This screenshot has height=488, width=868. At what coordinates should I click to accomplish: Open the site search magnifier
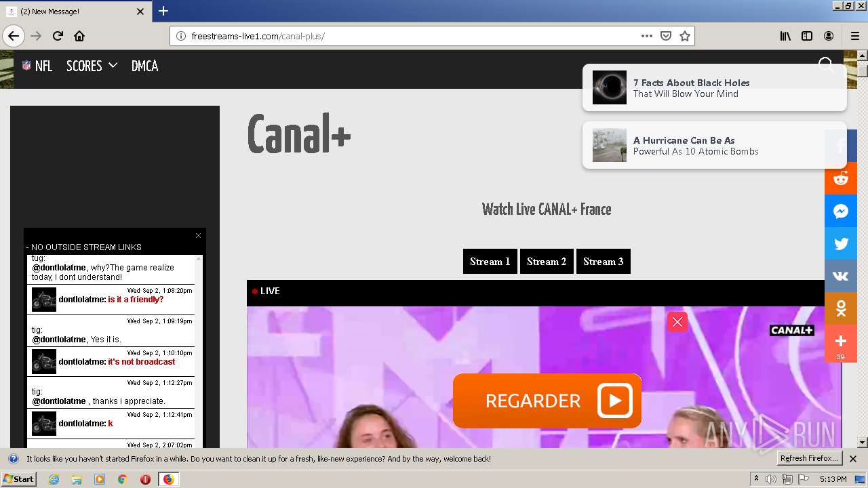827,65
